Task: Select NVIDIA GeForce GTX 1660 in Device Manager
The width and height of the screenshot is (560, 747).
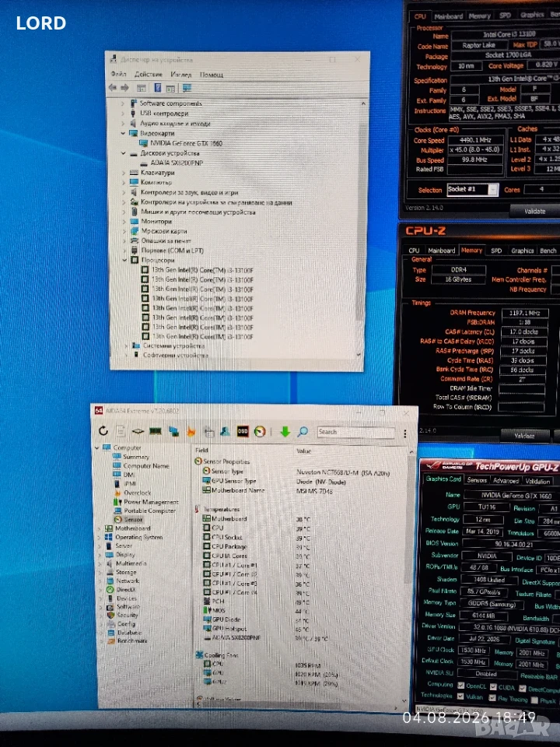Action: tap(181, 143)
